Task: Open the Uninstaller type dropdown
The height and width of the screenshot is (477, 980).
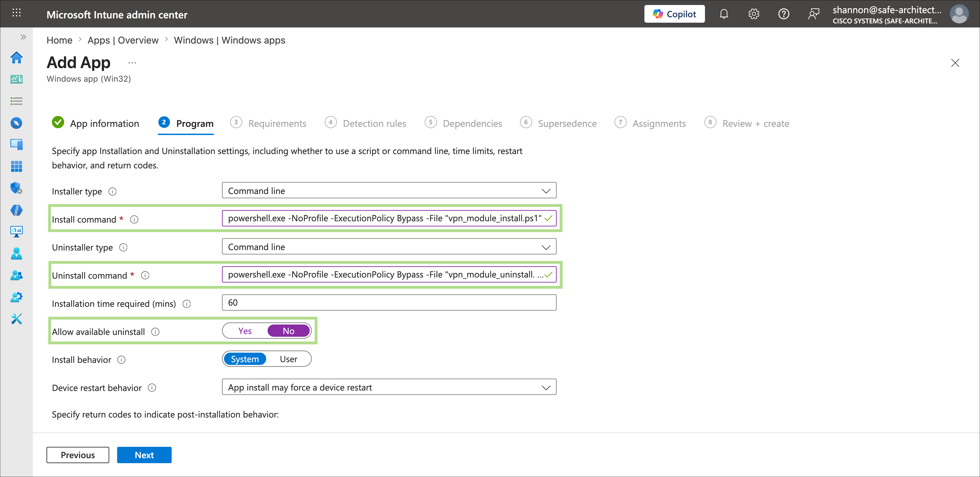Action: pyautogui.click(x=389, y=247)
